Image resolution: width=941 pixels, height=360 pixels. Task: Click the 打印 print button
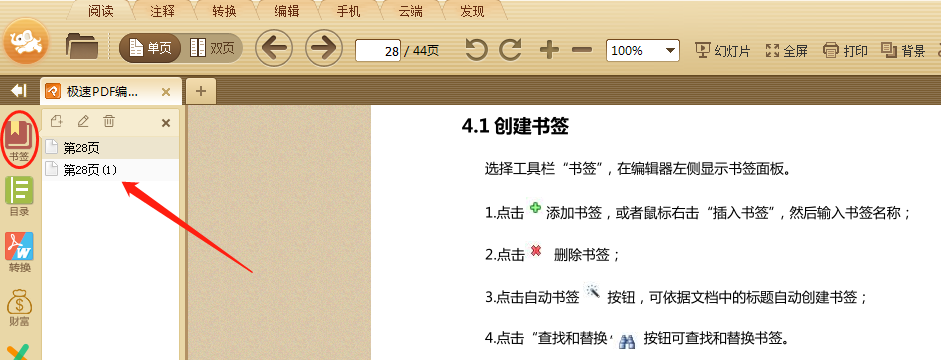pyautogui.click(x=846, y=50)
